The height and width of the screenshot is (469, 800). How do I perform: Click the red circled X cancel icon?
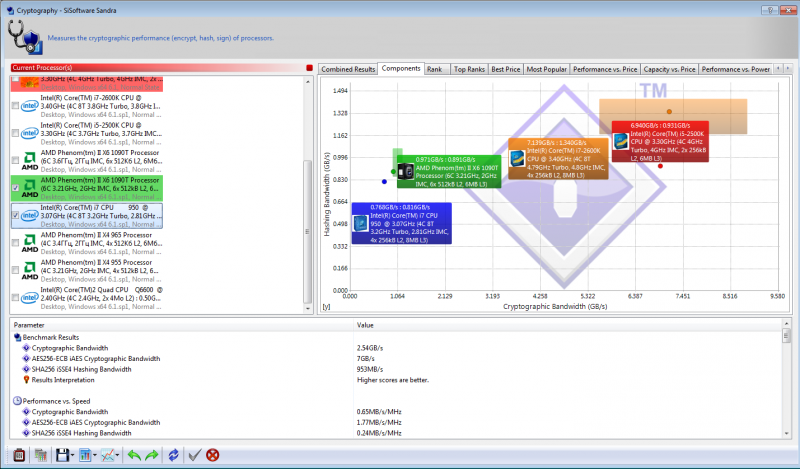click(x=213, y=455)
